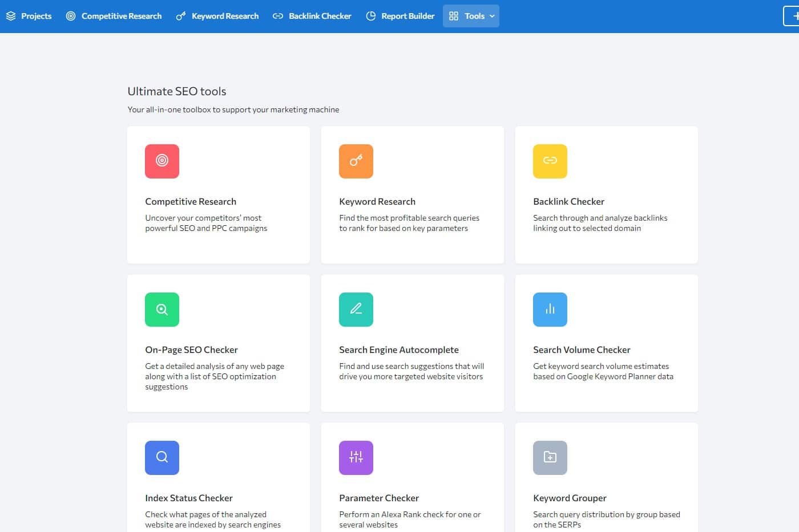Click 'Get keyword search volume estimates' description

[x=603, y=371]
